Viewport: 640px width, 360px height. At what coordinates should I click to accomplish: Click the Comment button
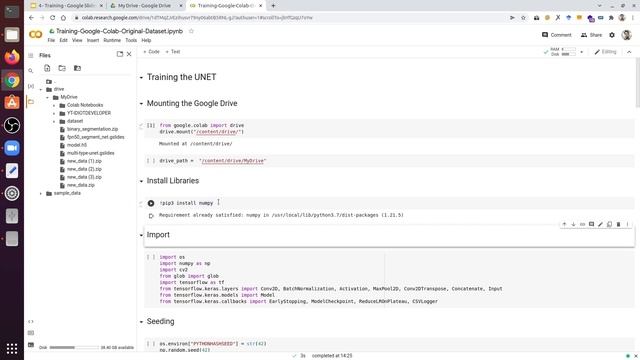click(556, 35)
